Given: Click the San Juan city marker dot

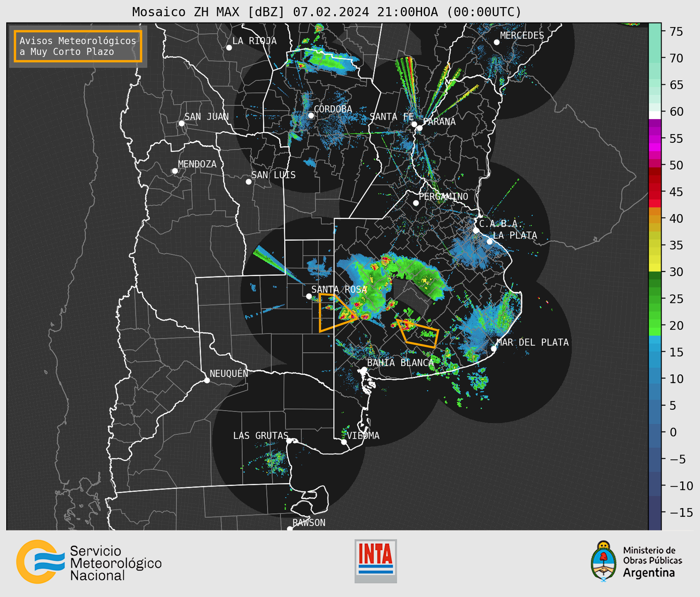Looking at the screenshot, I should (x=181, y=123).
